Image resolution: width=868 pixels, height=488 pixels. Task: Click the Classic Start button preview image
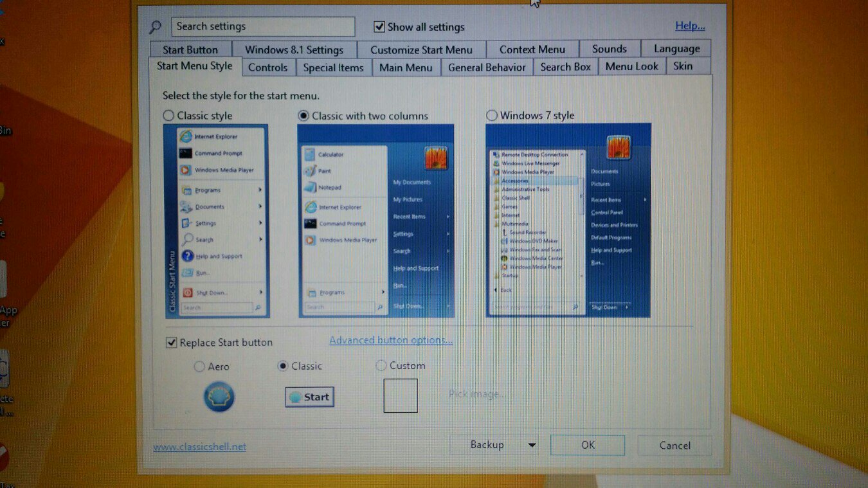pos(309,397)
